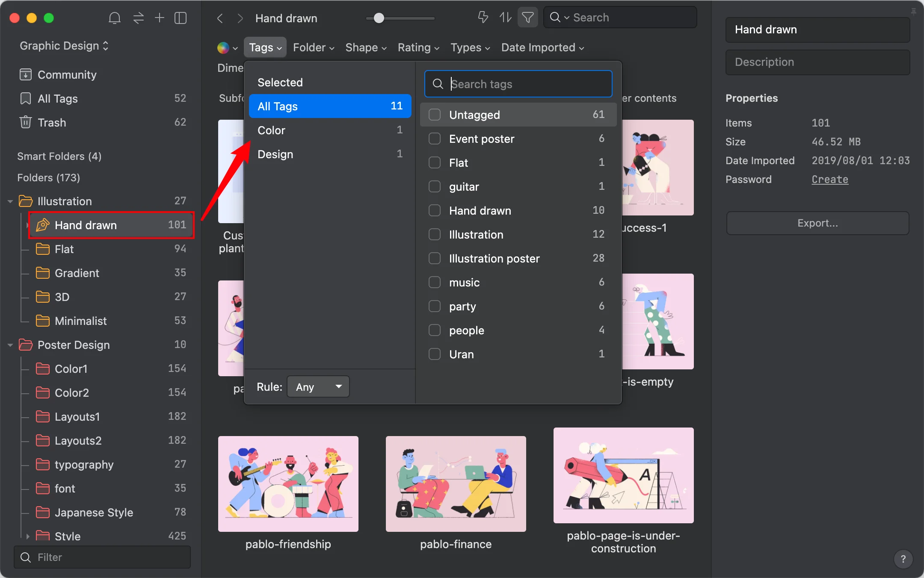
Task: Open the Graphic Design library switcher
Action: pos(64,46)
